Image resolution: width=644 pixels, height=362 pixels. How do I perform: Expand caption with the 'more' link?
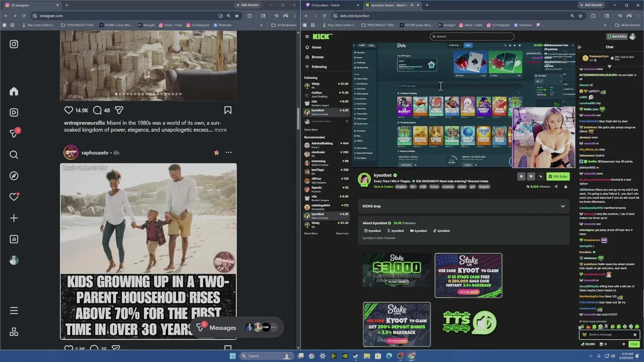[x=220, y=130]
